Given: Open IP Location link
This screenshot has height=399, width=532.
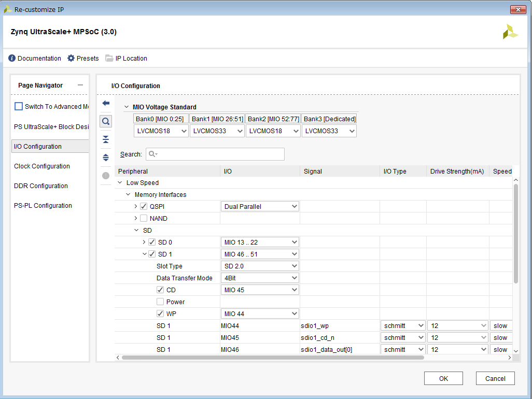Looking at the screenshot, I should [x=131, y=59].
